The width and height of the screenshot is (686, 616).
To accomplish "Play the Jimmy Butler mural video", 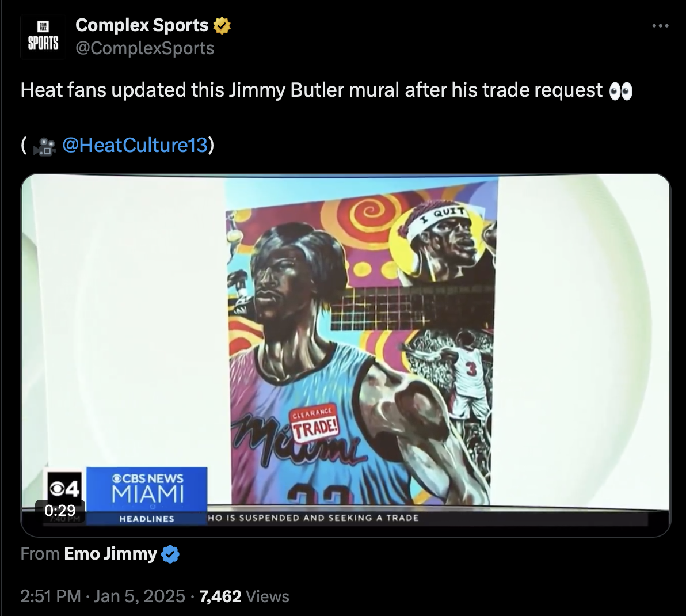I will (x=346, y=355).
